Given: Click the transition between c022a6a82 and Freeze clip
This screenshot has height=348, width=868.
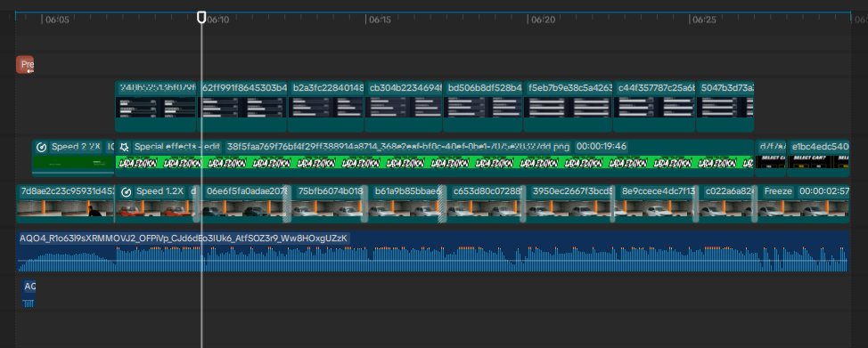Looking at the screenshot, I should pos(754,203).
